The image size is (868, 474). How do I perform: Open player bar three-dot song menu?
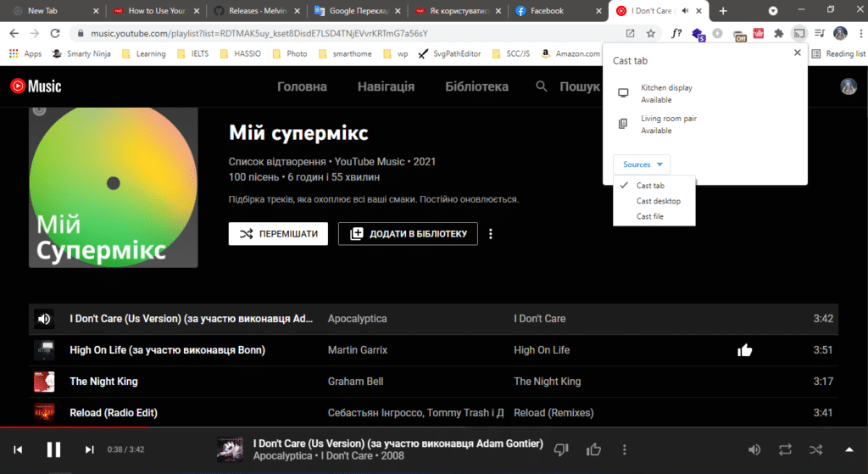(625, 449)
